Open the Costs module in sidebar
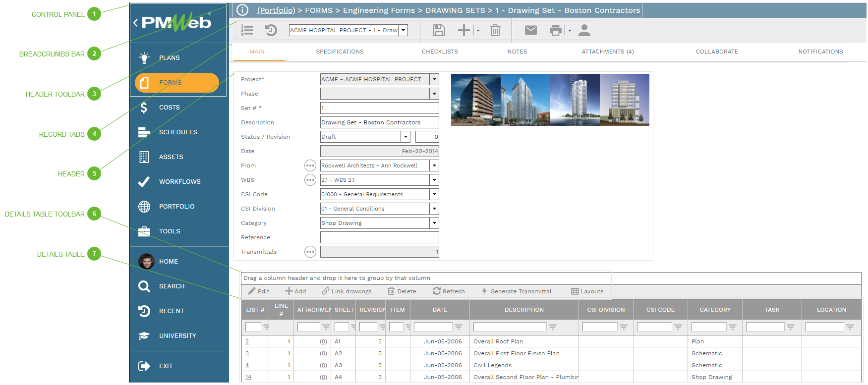The height and width of the screenshot is (385, 868). coord(169,108)
